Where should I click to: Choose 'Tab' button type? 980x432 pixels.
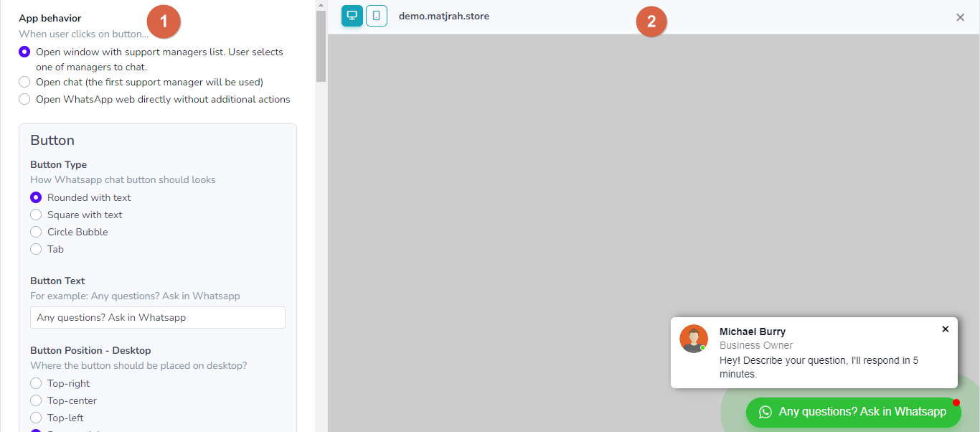[x=36, y=249]
